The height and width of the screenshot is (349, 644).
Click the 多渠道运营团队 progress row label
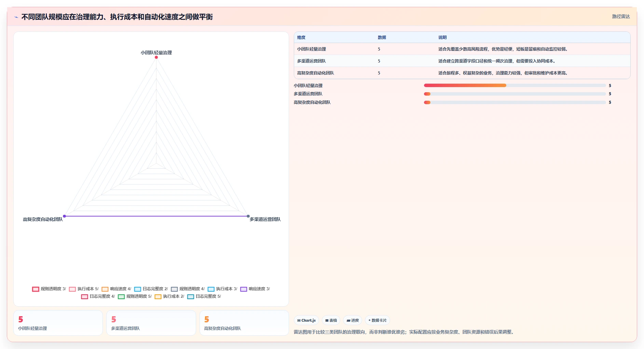(x=308, y=94)
